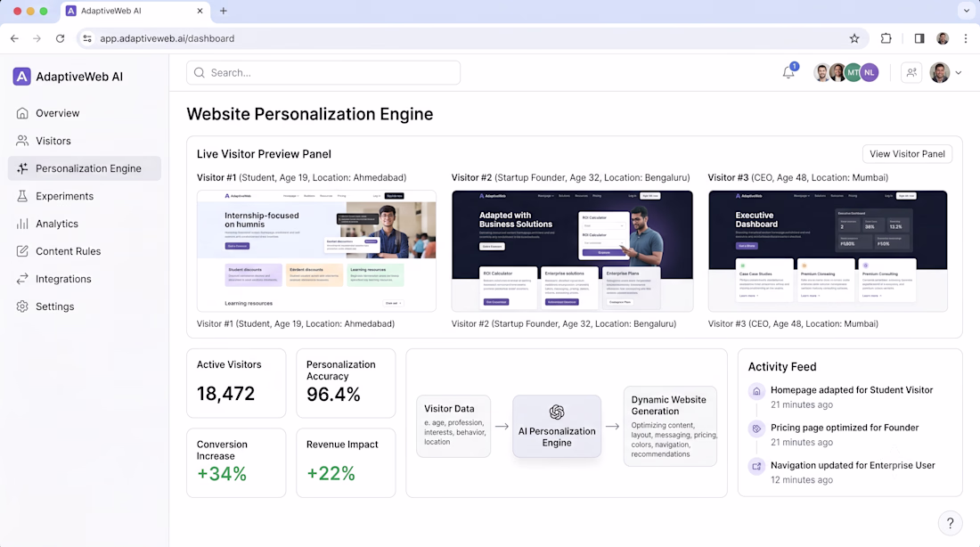Image resolution: width=980 pixels, height=547 pixels.
Task: Click the Pricing page optimized activity icon
Action: pyautogui.click(x=757, y=429)
